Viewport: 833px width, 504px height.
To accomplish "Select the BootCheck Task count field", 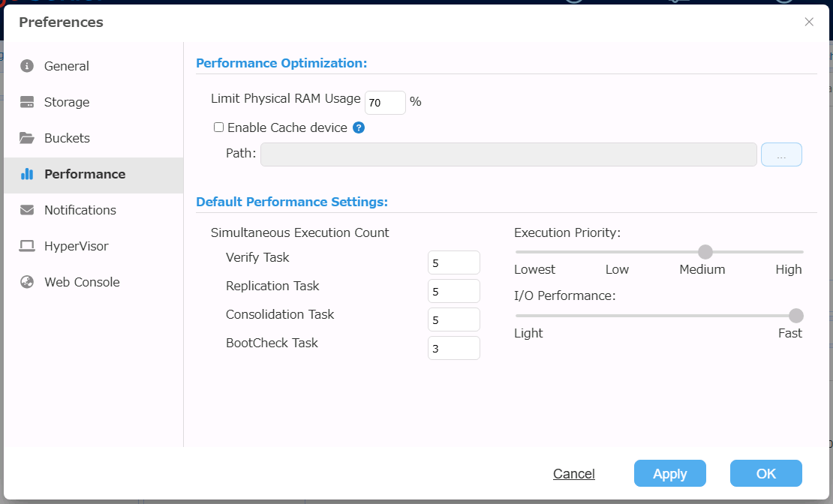I will pyautogui.click(x=453, y=348).
